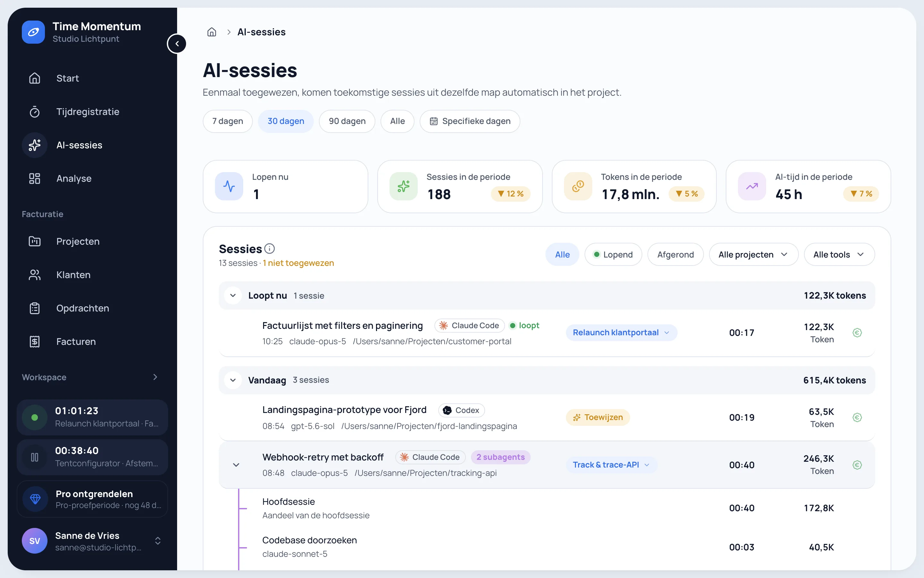
Task: Open the Alle projecten dropdown
Action: (x=753, y=255)
